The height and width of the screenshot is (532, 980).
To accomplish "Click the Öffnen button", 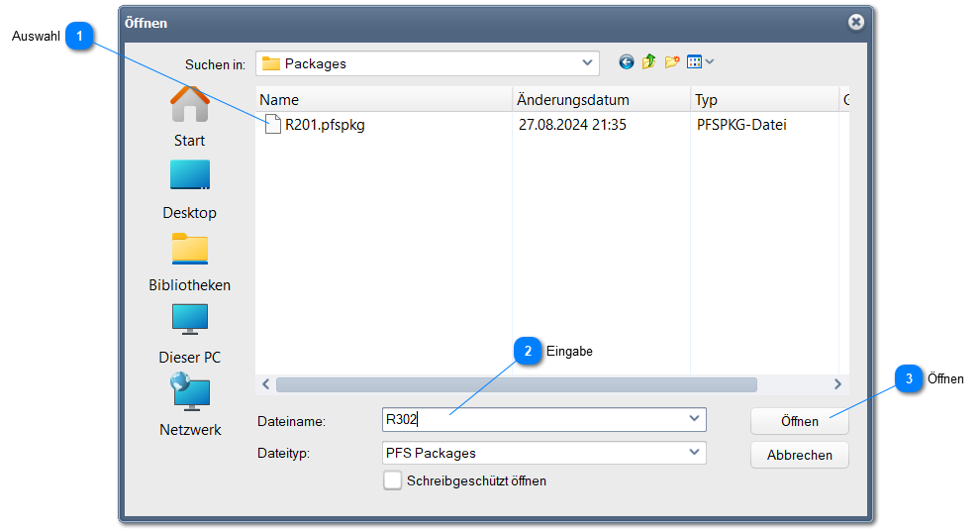I will click(800, 421).
